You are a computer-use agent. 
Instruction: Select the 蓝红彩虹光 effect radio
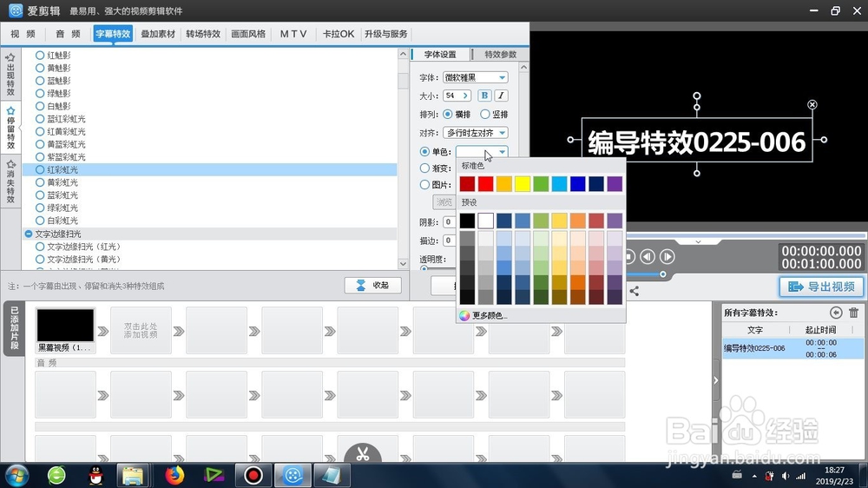tap(40, 119)
